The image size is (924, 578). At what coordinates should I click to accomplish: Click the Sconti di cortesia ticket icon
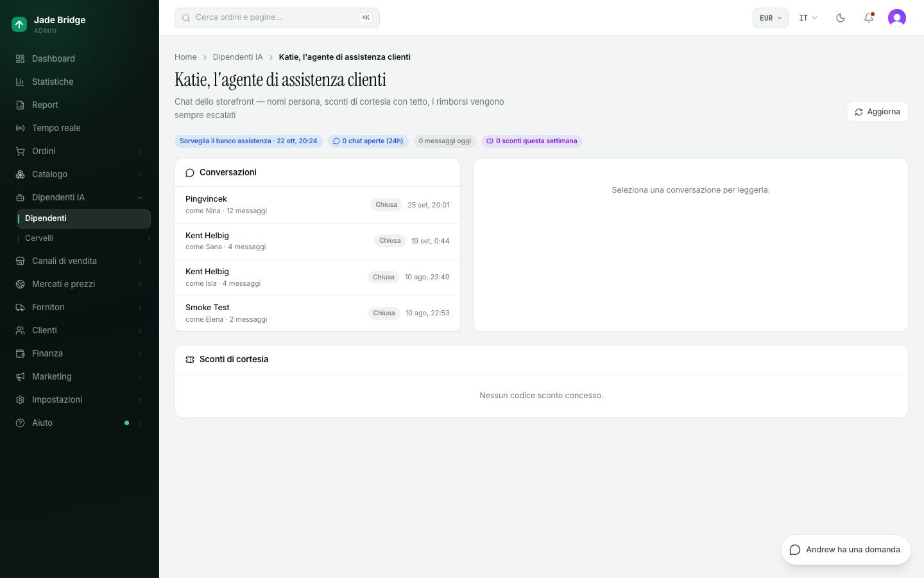190,360
